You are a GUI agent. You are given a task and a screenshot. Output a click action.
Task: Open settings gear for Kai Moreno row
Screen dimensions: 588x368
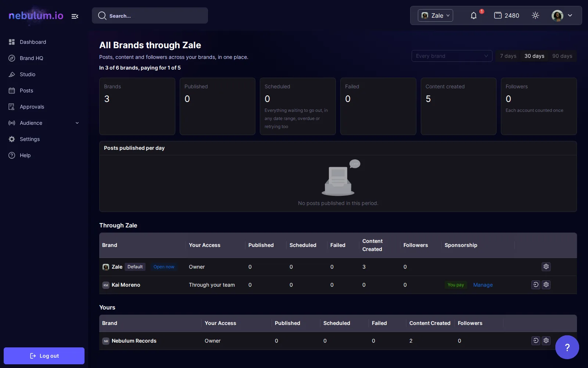coord(546,284)
